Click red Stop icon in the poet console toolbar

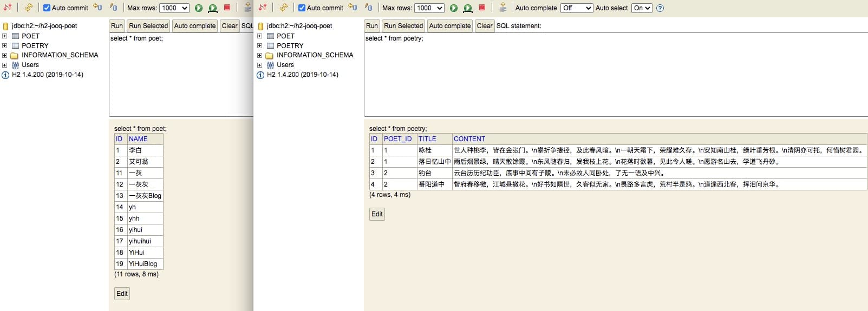click(227, 8)
